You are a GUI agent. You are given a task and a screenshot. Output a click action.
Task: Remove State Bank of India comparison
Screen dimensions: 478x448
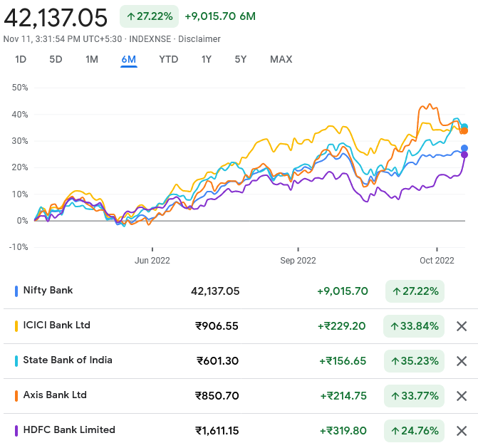(x=462, y=361)
